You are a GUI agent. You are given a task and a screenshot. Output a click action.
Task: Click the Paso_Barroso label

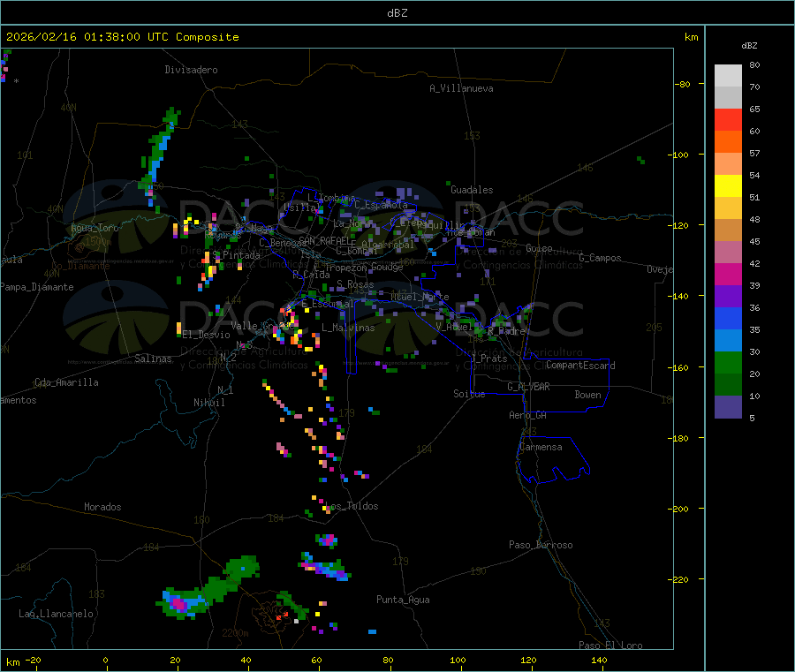[x=541, y=546]
